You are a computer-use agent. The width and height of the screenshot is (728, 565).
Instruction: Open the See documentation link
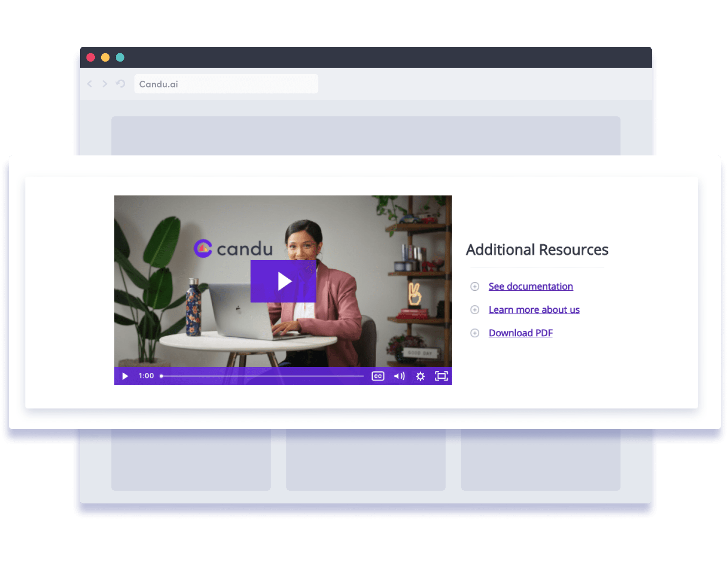coord(531,286)
